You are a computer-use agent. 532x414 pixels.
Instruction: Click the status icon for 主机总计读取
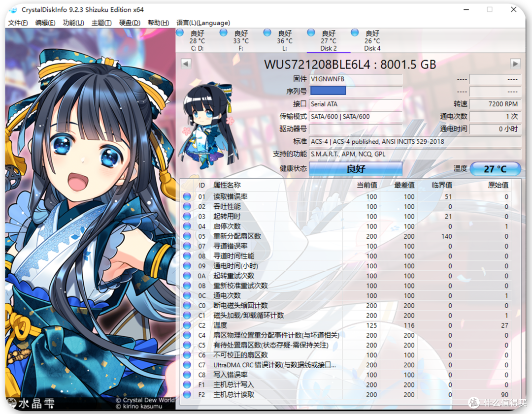click(x=187, y=395)
